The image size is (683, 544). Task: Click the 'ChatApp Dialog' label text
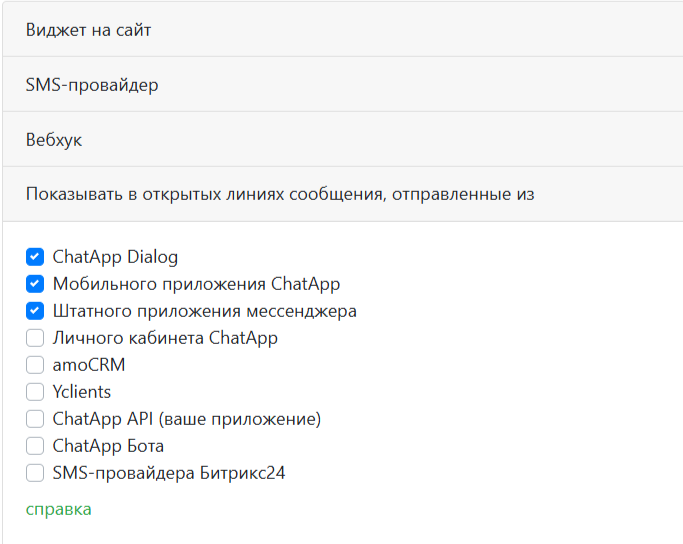pyautogui.click(x=115, y=257)
